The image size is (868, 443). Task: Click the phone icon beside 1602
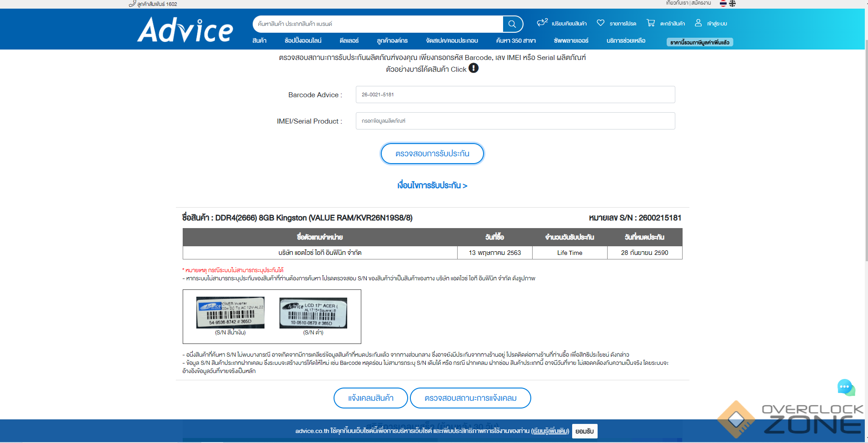(x=132, y=4)
